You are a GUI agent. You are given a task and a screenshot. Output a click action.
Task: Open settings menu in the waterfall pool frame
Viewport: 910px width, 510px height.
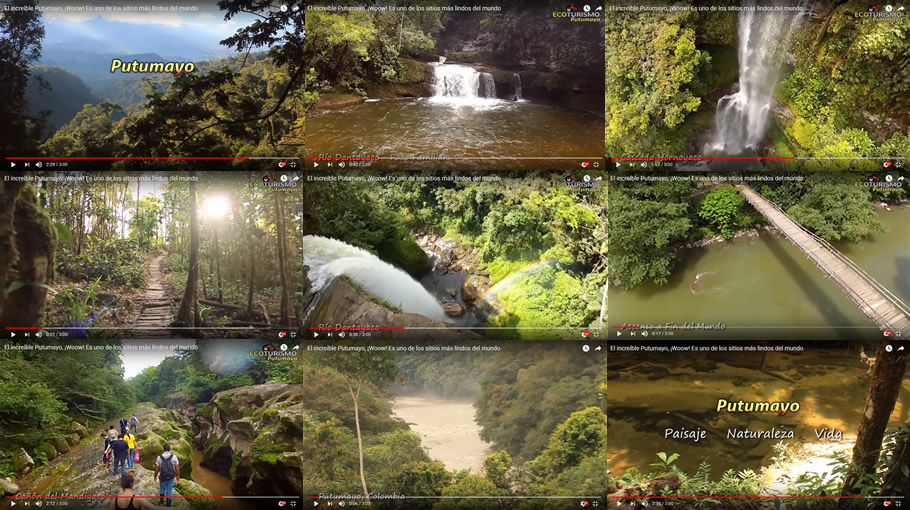pos(584,164)
